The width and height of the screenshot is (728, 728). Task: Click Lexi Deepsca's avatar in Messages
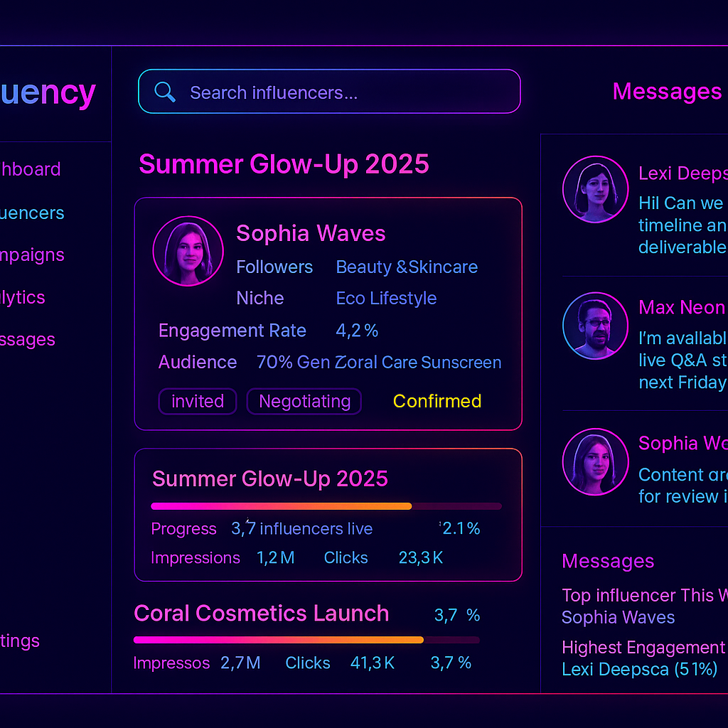point(595,191)
